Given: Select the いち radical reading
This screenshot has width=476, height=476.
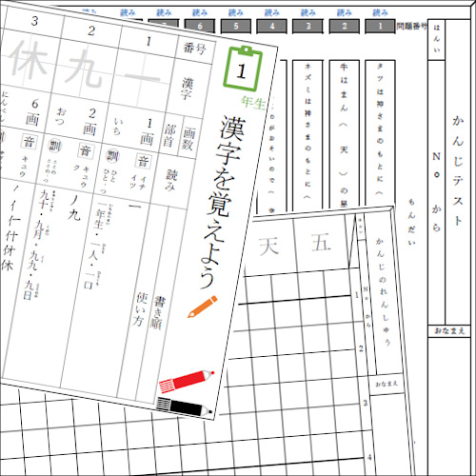Looking at the screenshot, I should point(118,126).
